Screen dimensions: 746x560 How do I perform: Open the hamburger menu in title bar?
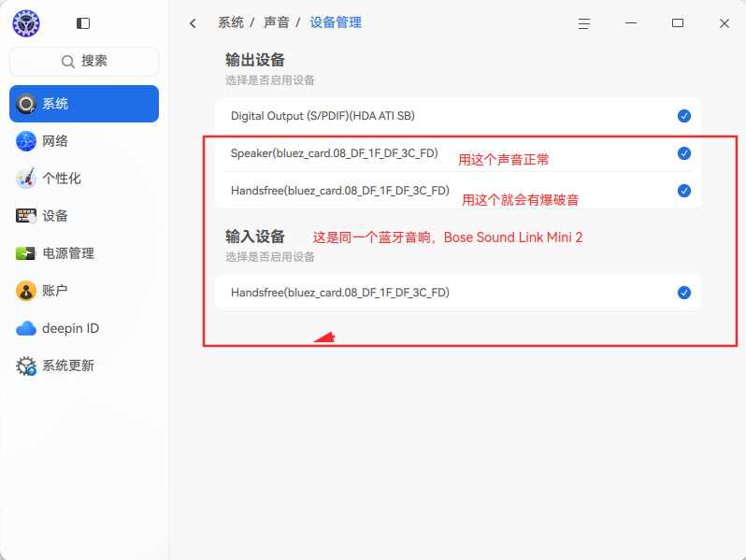(x=584, y=23)
